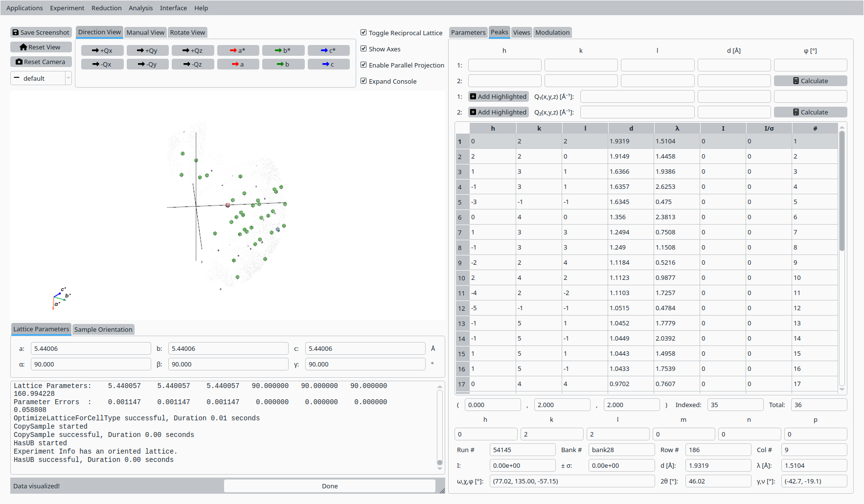This screenshot has height=504, width=864.
Task: Uncheck Enable Parallel Projection
Action: pyautogui.click(x=364, y=65)
